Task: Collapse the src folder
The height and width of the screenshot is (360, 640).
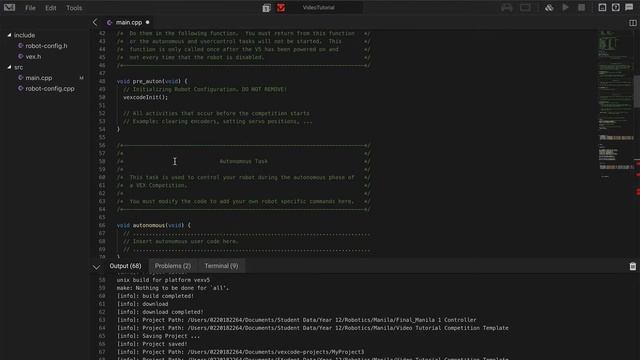Action: tap(9, 67)
